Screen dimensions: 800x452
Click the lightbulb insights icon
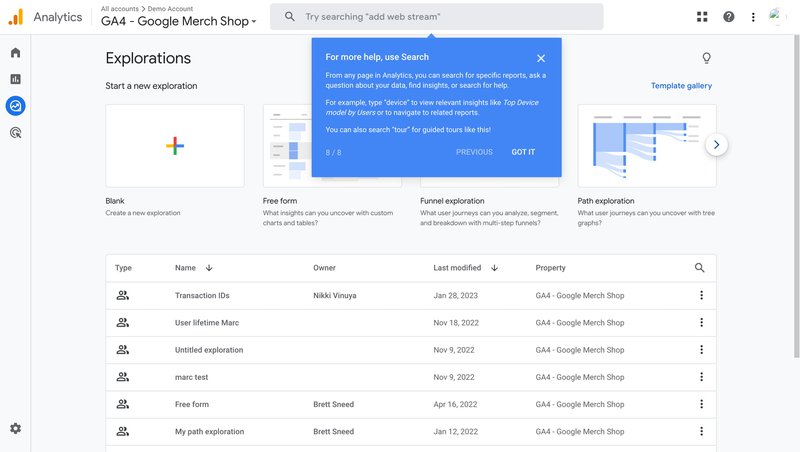pyautogui.click(x=707, y=59)
